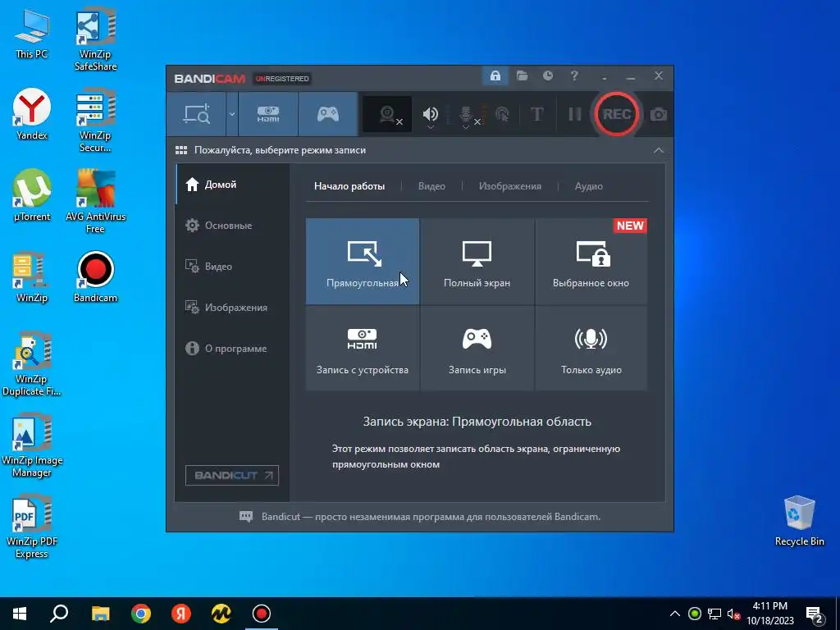840x630 pixels.
Task: Open the О программе section
Action: pos(232,348)
